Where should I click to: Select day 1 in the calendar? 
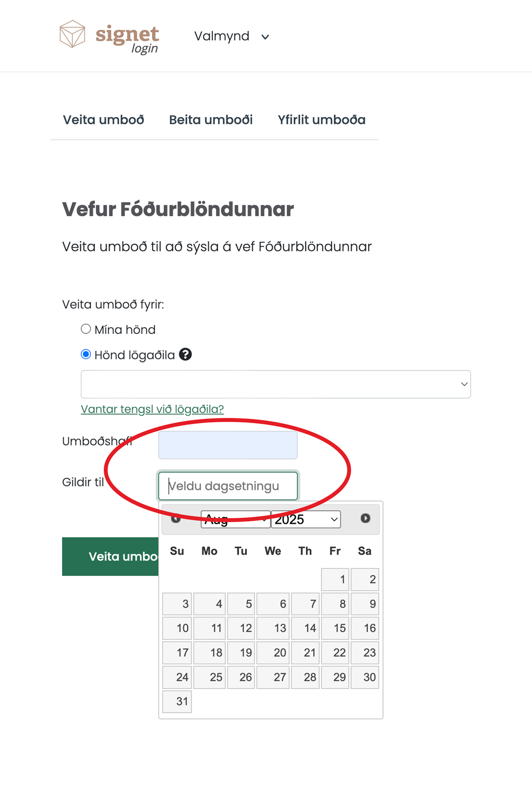(x=335, y=580)
